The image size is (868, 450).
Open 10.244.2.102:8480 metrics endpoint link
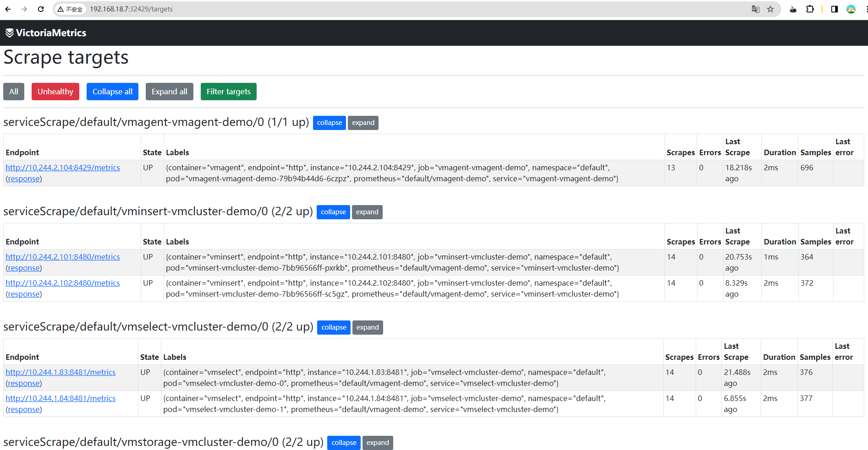63,283
